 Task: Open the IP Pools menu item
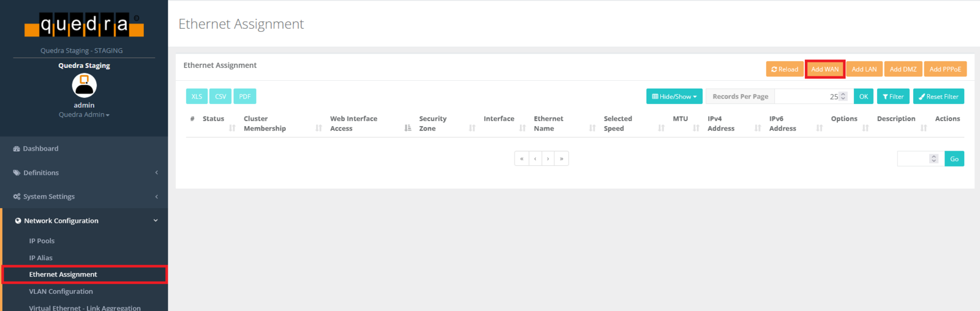click(42, 241)
